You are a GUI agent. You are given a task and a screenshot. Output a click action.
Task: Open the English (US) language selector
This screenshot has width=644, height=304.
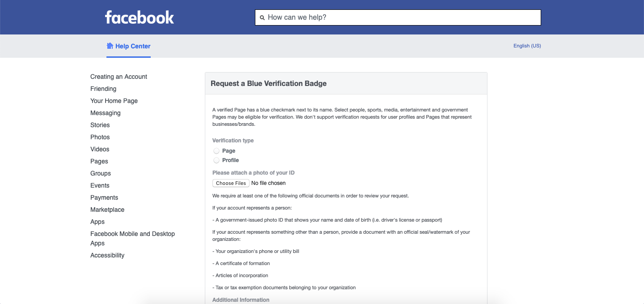527,46
